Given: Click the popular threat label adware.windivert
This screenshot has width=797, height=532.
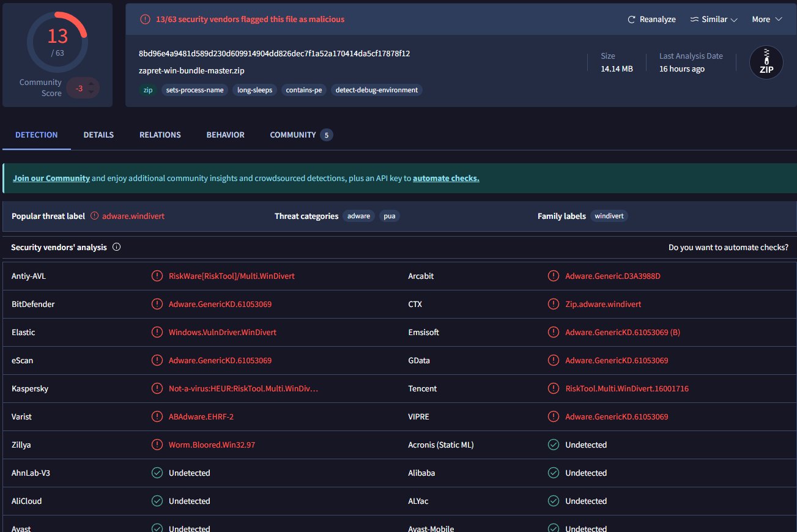Looking at the screenshot, I should click(x=133, y=216).
